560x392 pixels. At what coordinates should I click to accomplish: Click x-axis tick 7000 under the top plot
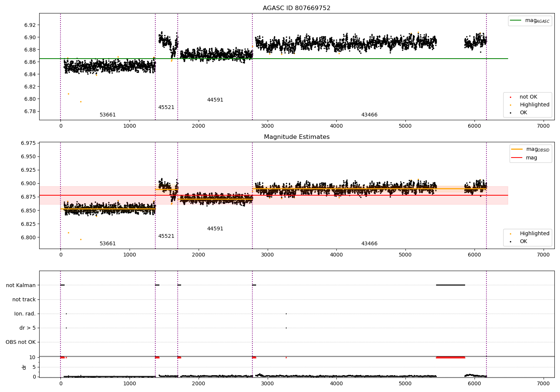543,126
